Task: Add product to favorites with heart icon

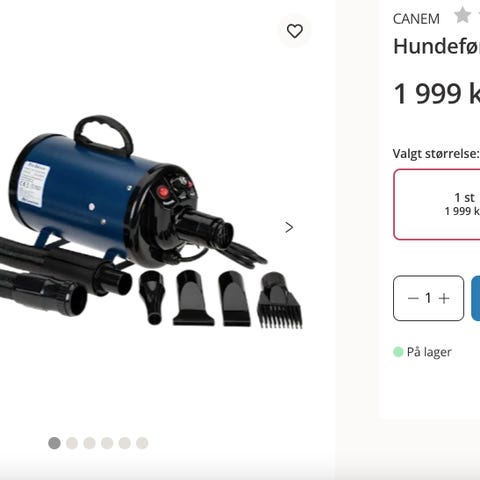Action: [x=295, y=31]
